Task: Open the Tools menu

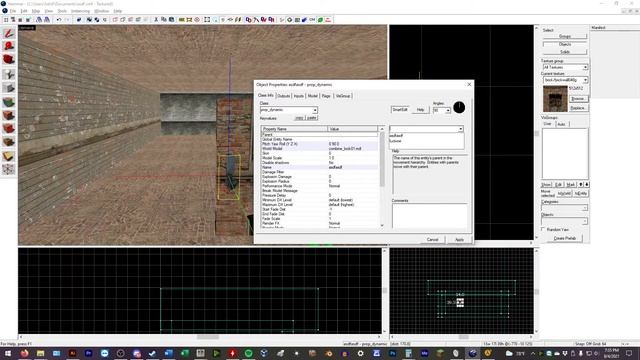Action: (62, 11)
